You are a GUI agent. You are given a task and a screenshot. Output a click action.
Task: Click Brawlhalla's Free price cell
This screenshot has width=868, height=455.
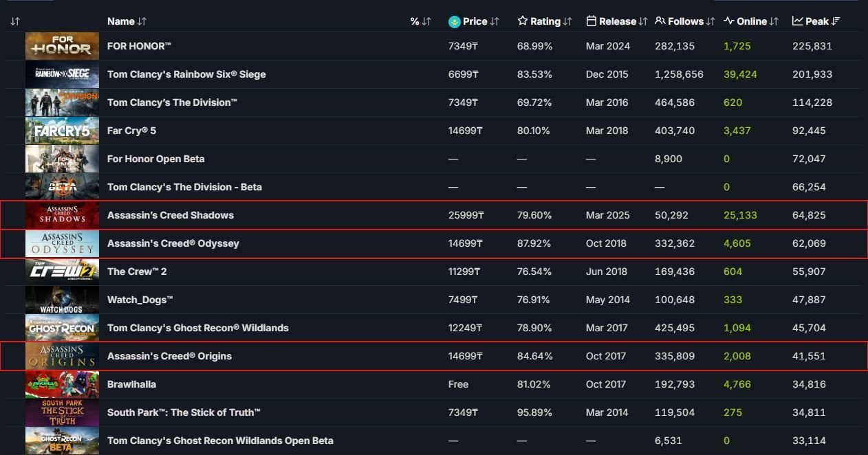pos(458,384)
